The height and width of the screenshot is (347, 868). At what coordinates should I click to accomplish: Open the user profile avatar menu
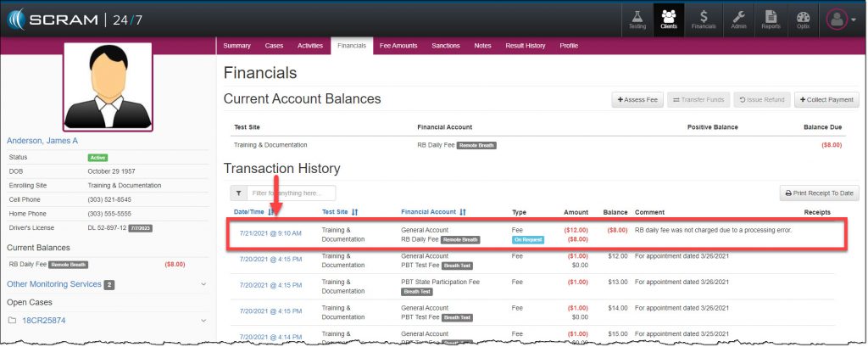(x=842, y=19)
